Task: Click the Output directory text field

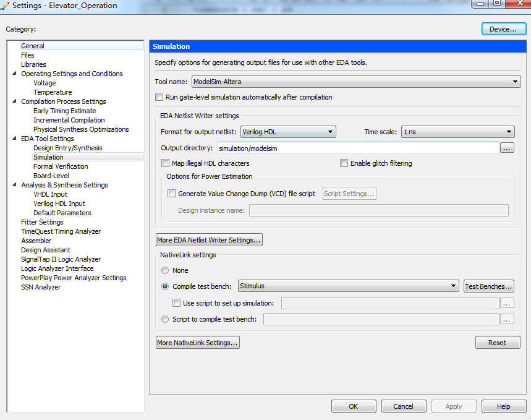Action: [358, 148]
